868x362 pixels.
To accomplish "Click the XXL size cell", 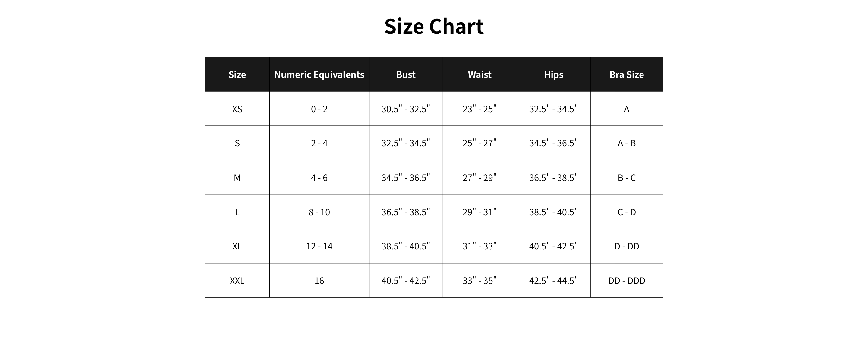I will point(237,281).
